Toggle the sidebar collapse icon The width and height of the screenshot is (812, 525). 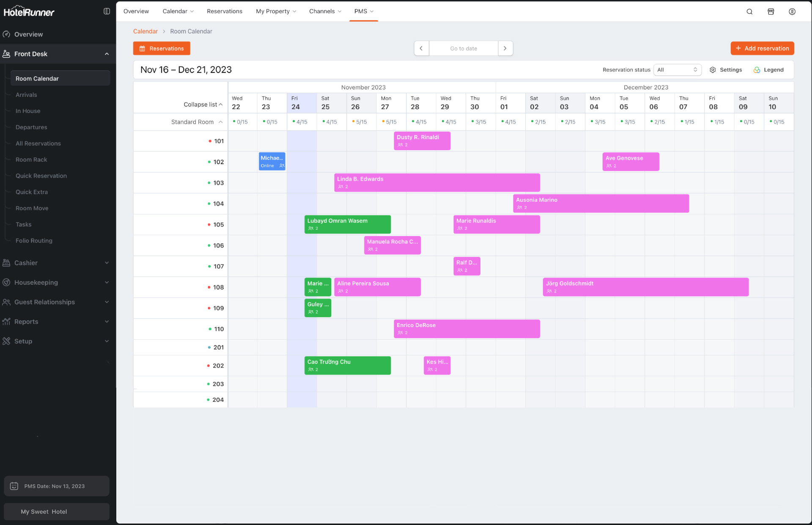coord(107,11)
